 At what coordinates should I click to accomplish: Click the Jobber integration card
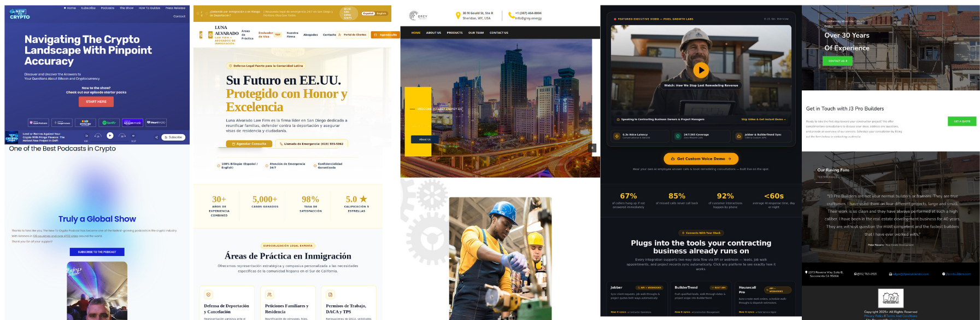(x=636, y=299)
